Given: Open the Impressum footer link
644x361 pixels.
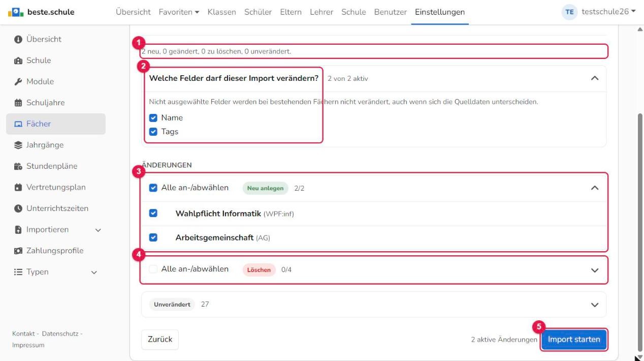Looking at the screenshot, I should tap(28, 345).
